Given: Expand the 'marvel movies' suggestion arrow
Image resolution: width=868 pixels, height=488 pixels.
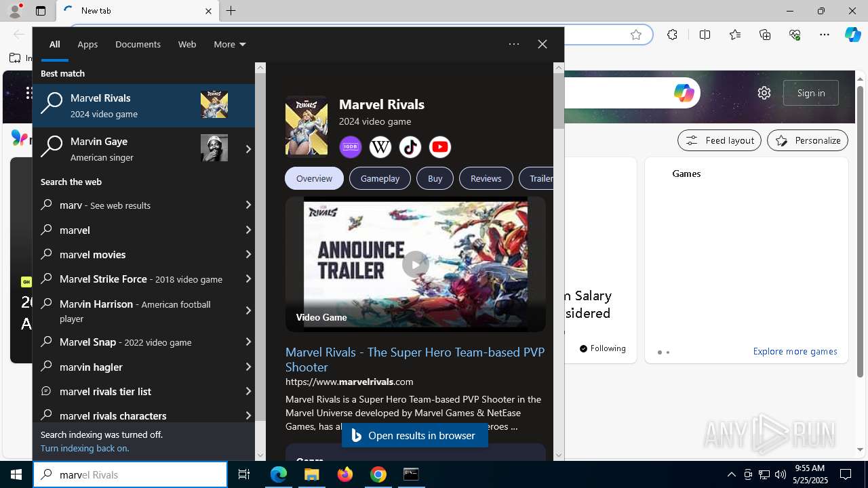Looking at the screenshot, I should coord(248,254).
